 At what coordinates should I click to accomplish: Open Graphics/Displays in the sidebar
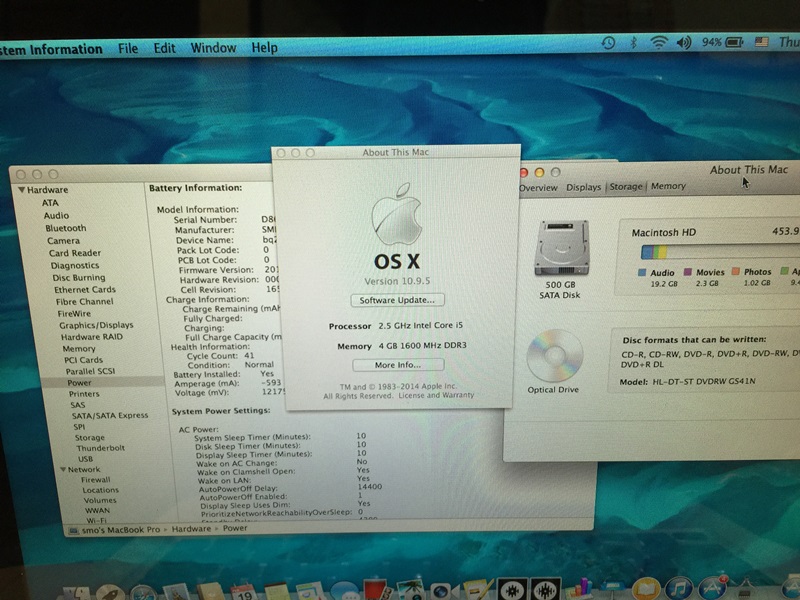tap(96, 325)
